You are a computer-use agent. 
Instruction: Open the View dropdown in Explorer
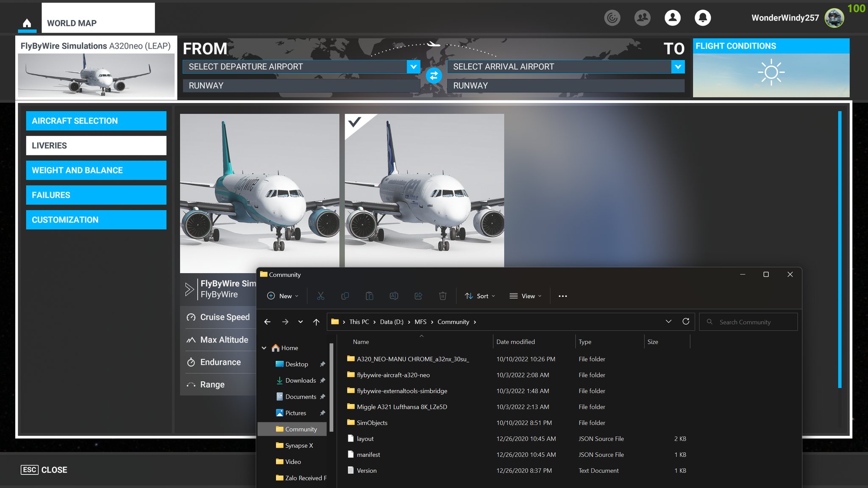(526, 296)
